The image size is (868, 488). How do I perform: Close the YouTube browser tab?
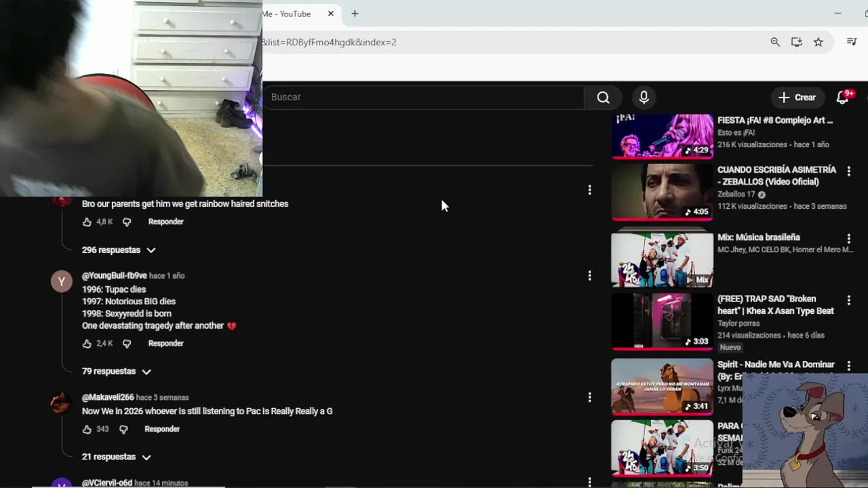coord(331,14)
